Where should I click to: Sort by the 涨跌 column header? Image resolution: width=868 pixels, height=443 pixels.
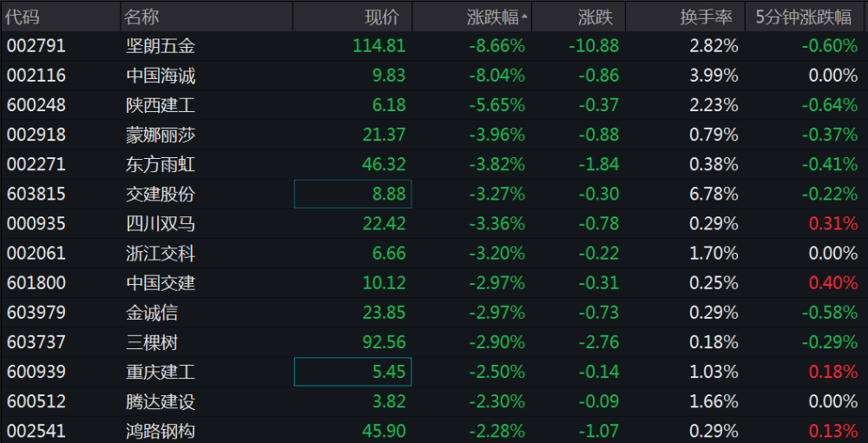(x=595, y=17)
